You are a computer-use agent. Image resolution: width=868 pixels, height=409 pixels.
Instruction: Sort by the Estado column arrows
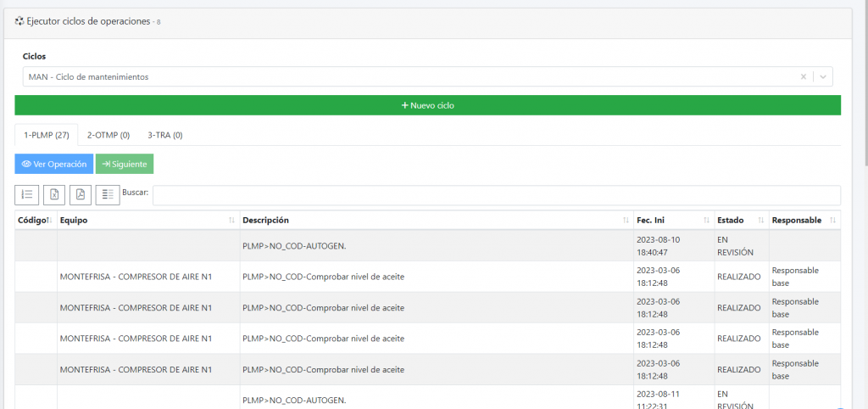coord(760,221)
